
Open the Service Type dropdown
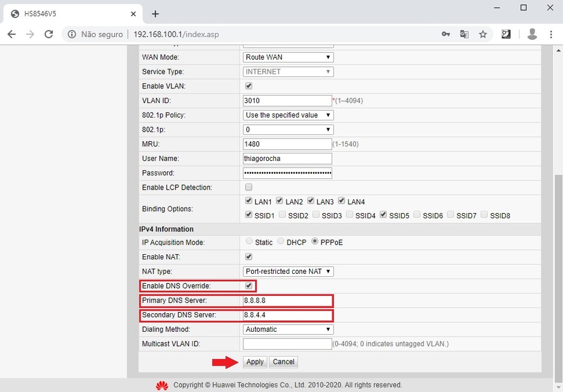288,72
